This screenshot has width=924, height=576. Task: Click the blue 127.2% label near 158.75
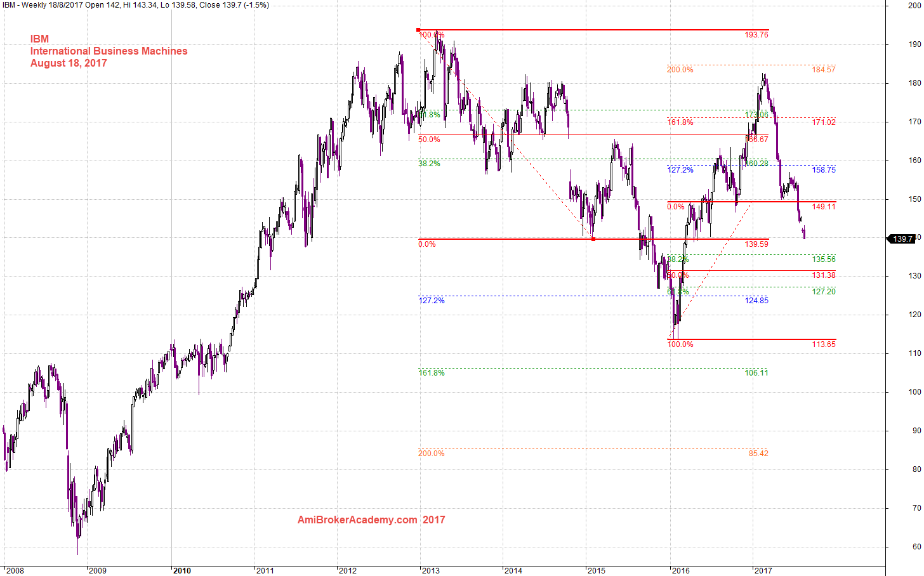point(680,170)
